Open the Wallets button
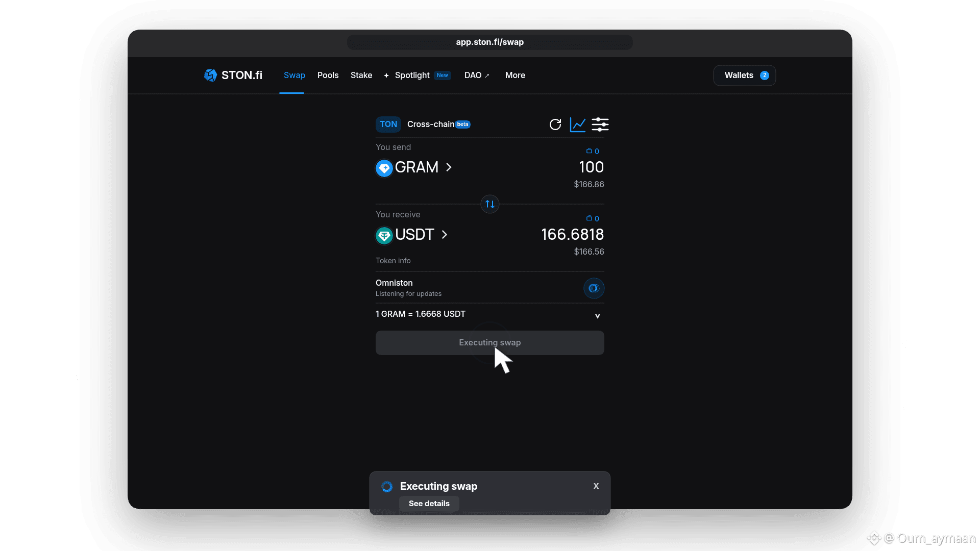The height and width of the screenshot is (551, 980). click(745, 76)
